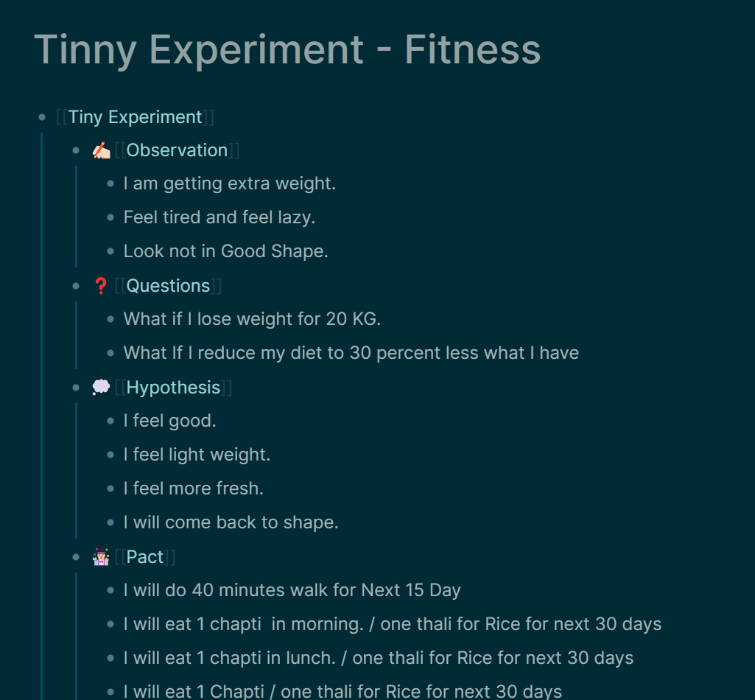Click the writing hand emoji beside Observation
The width and height of the screenshot is (755, 700).
101,150
